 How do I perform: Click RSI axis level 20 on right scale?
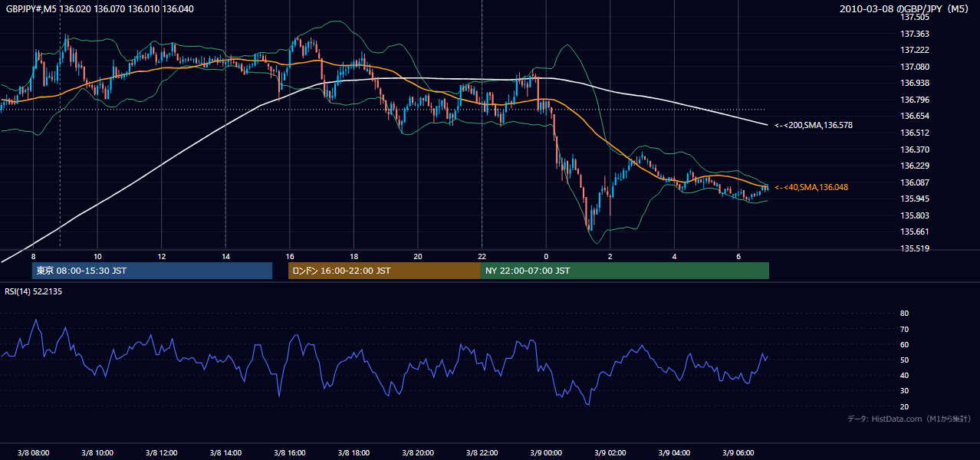click(x=904, y=406)
